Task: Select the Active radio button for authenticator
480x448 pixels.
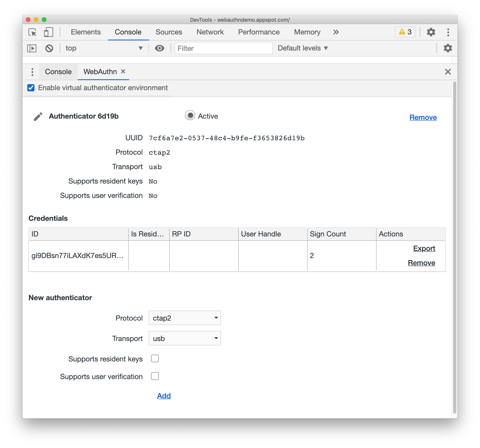Action: (x=190, y=117)
